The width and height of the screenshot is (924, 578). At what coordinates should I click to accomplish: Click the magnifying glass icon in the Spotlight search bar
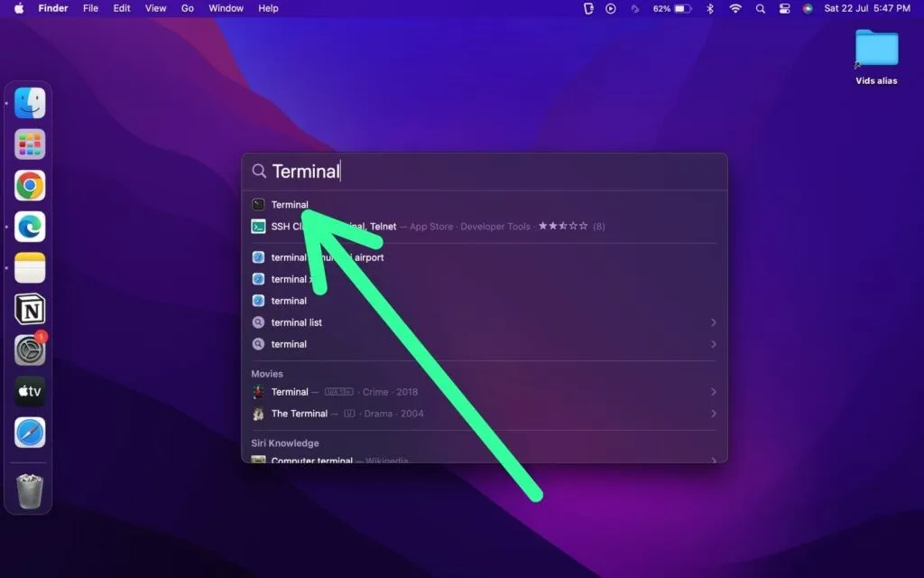coord(259,171)
